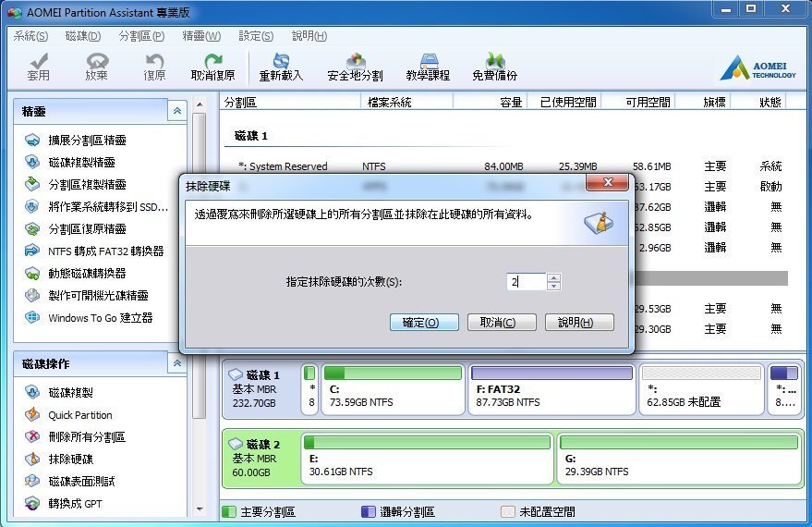Screen dimensions: 812x527
Task: Click the File System (檔案系統) column header
Action: [406, 102]
